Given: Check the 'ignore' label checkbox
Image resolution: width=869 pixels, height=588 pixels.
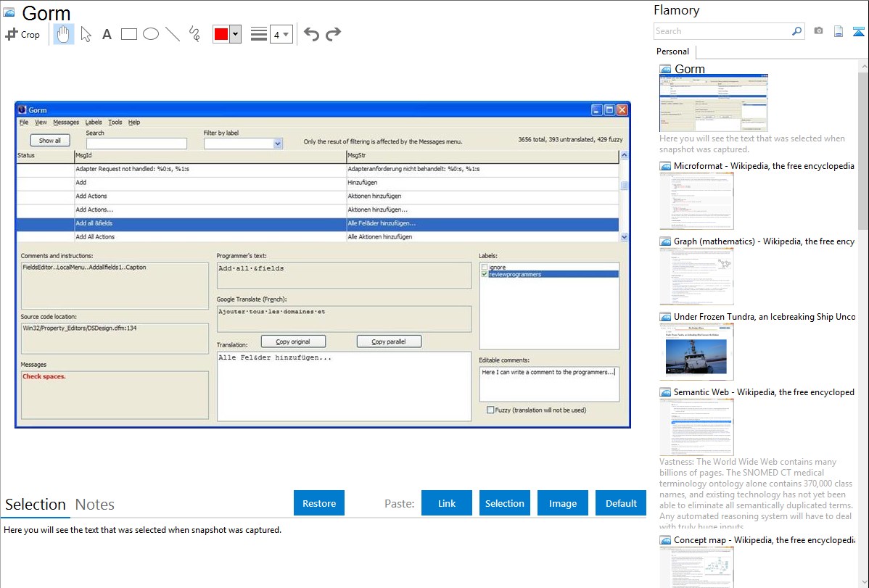Looking at the screenshot, I should click(485, 268).
